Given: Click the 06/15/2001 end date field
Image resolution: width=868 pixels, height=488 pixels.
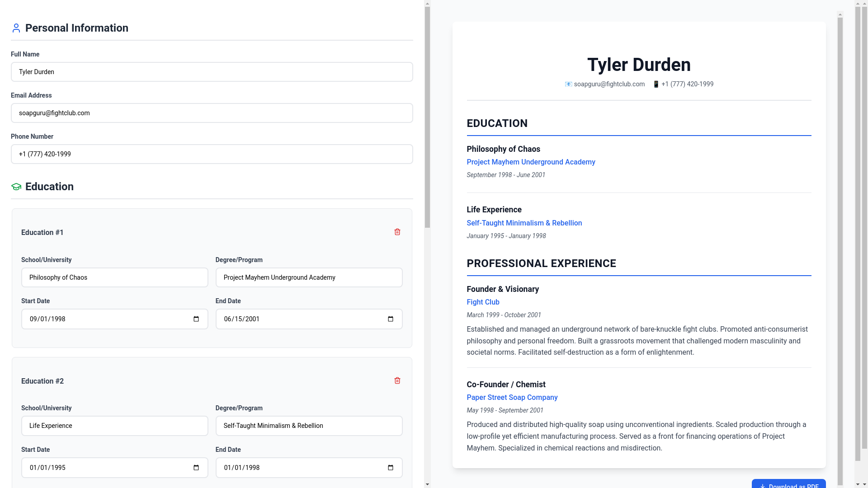Looking at the screenshot, I should click(x=309, y=319).
